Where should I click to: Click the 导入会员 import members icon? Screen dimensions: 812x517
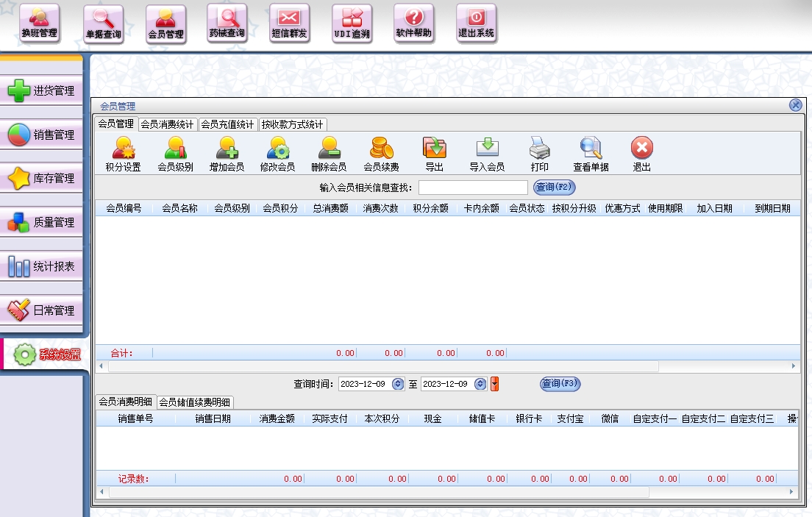tap(487, 149)
